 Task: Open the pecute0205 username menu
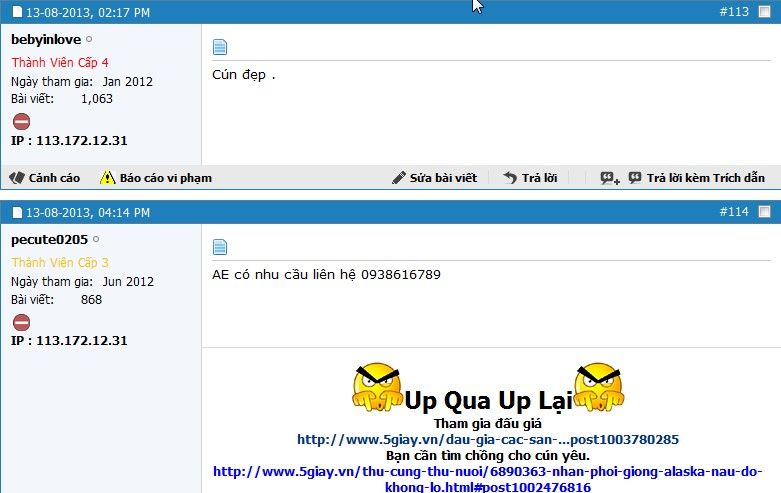click(49, 240)
